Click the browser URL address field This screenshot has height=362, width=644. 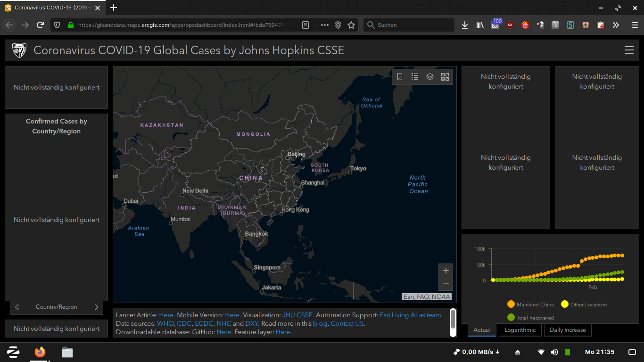(182, 25)
